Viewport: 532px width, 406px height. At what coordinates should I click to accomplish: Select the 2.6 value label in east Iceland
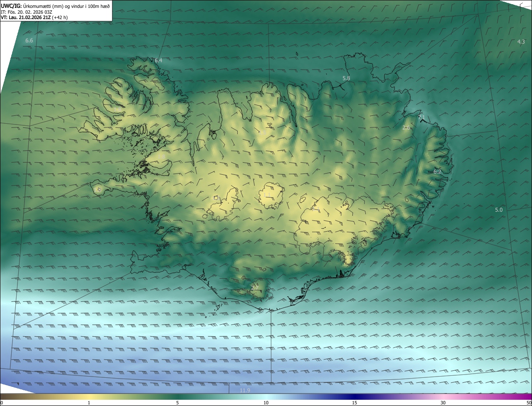(406, 128)
